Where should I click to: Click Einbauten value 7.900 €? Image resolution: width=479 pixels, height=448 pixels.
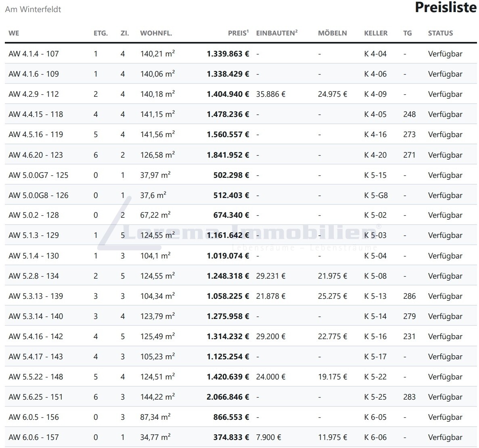(x=268, y=437)
